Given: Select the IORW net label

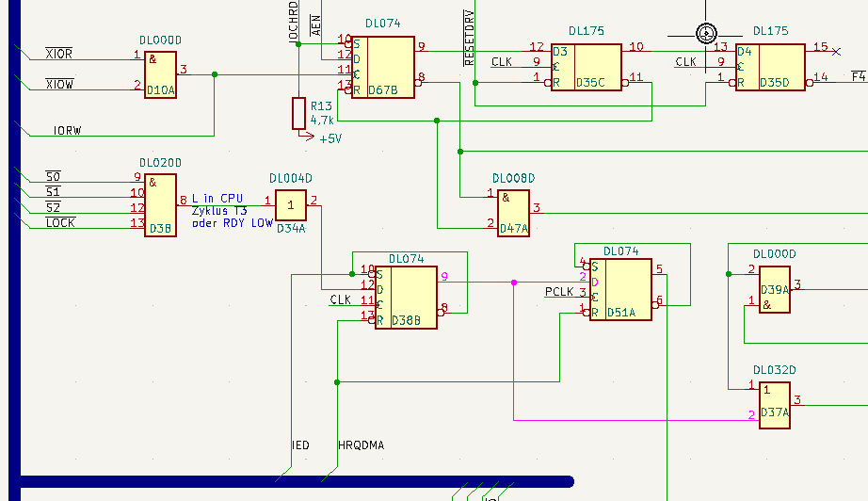Looking at the screenshot, I should point(67,131).
